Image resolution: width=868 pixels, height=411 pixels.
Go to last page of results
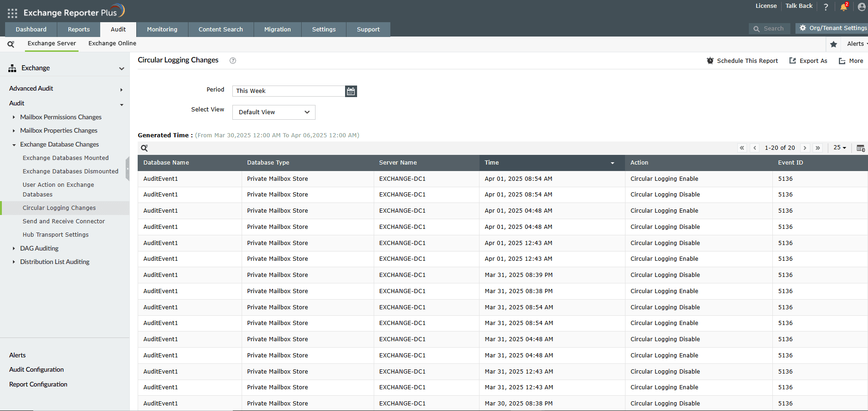(818, 148)
